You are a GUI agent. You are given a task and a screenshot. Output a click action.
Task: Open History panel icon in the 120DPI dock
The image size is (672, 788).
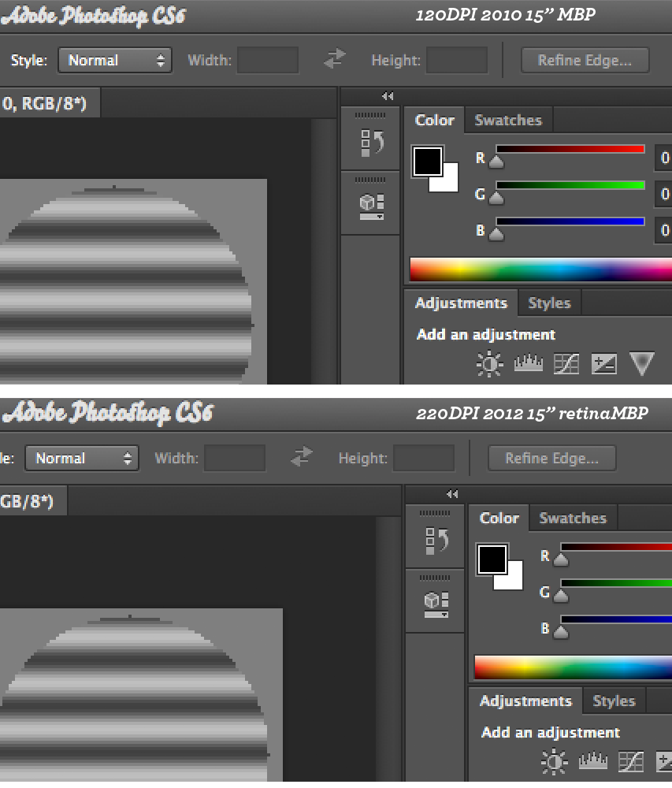point(372,143)
